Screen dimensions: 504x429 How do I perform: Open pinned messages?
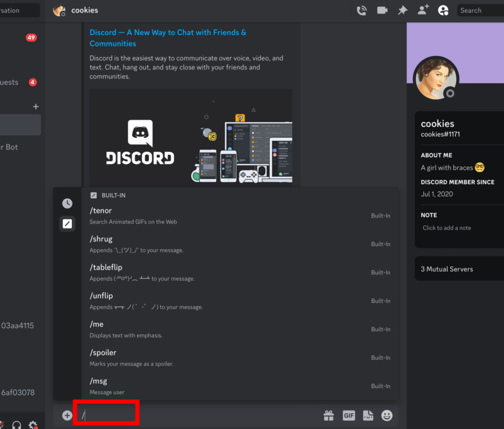point(402,10)
